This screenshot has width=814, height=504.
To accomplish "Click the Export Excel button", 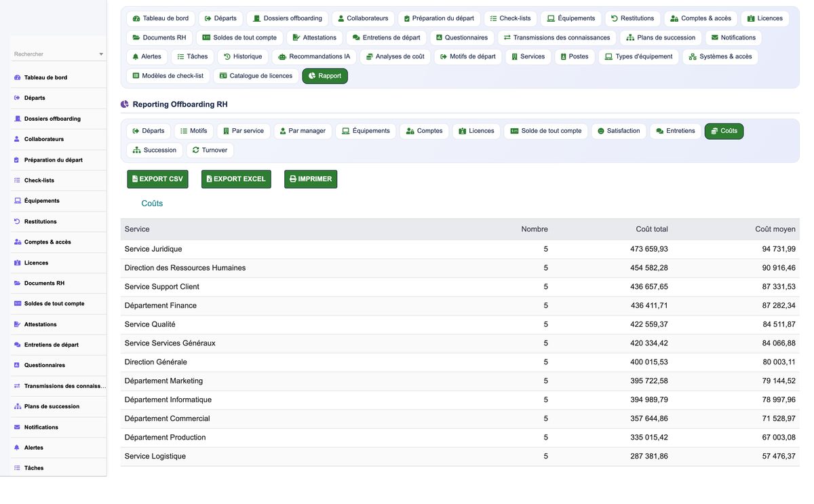I will (x=236, y=179).
